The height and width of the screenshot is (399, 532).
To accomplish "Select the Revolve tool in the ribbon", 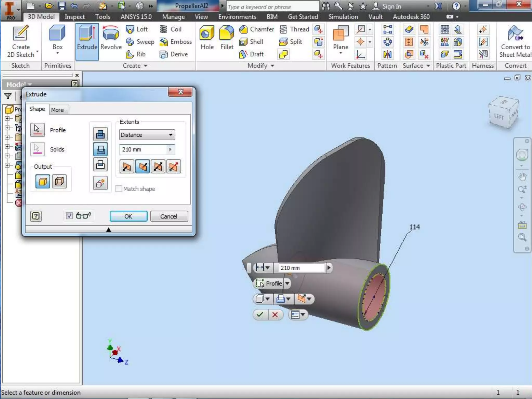I will point(111,39).
